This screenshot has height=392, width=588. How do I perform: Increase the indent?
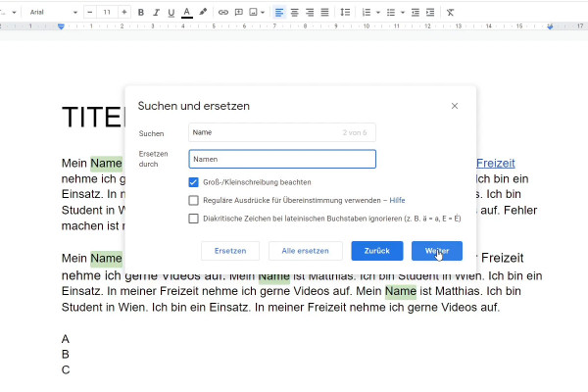[x=430, y=13]
